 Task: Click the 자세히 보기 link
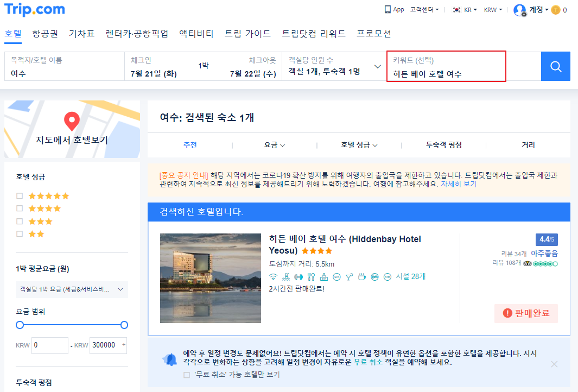point(459,184)
